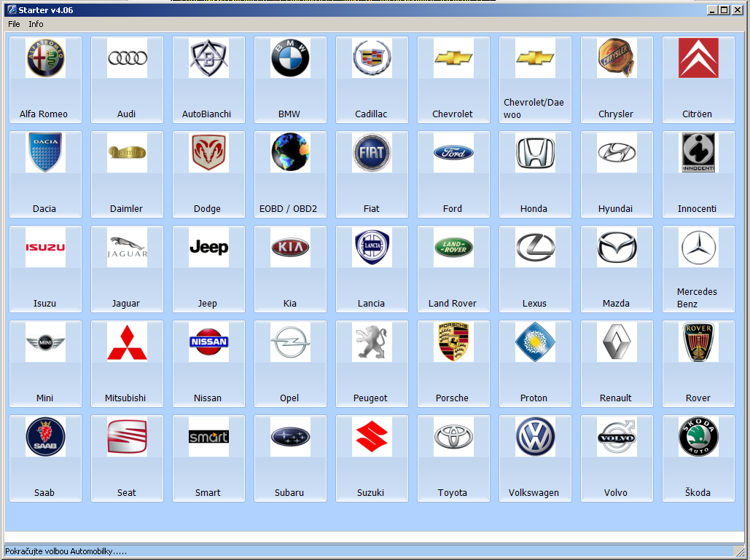Select the Citroën chevrons logo
This screenshot has height=560, width=750.
(x=698, y=58)
